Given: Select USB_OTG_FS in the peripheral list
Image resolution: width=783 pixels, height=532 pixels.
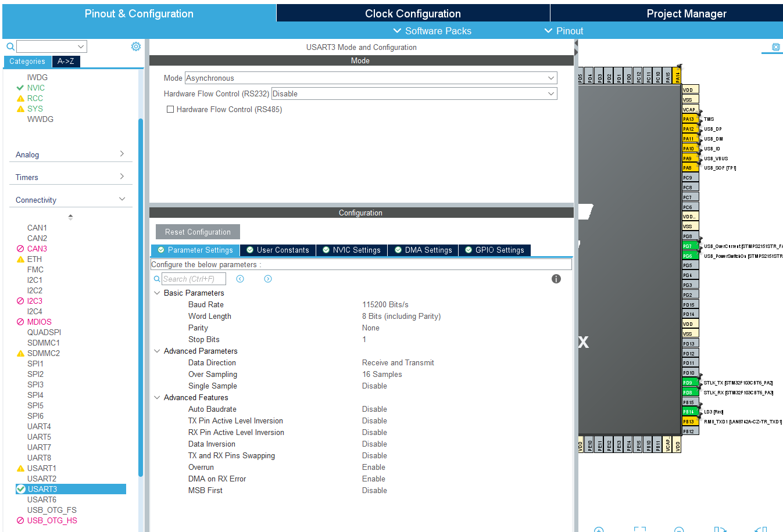Looking at the screenshot, I should pos(52,510).
